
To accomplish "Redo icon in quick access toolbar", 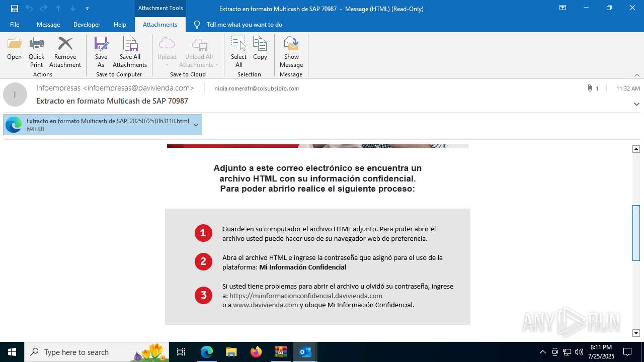I will coord(44,9).
